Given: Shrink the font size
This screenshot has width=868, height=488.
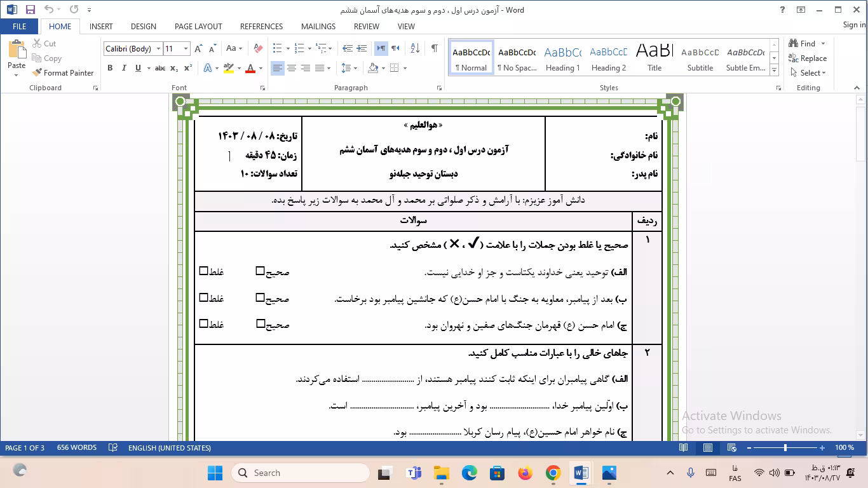Looking at the screenshot, I should 212,49.
